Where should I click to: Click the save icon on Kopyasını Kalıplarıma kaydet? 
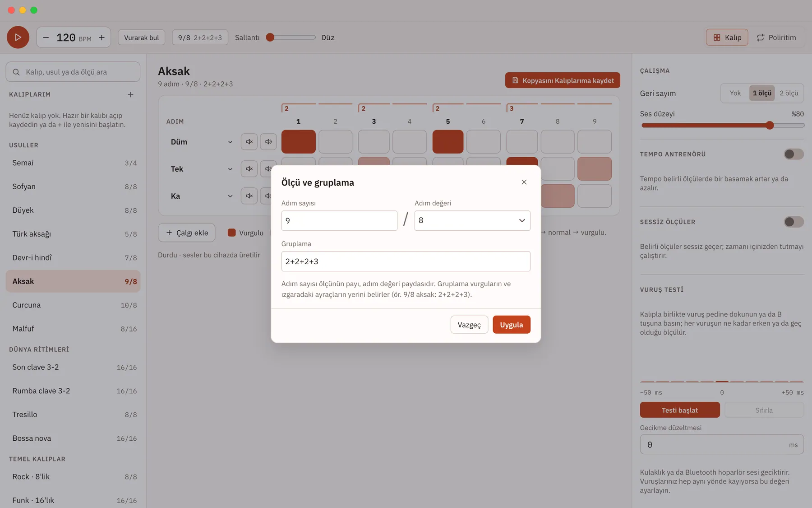515,80
